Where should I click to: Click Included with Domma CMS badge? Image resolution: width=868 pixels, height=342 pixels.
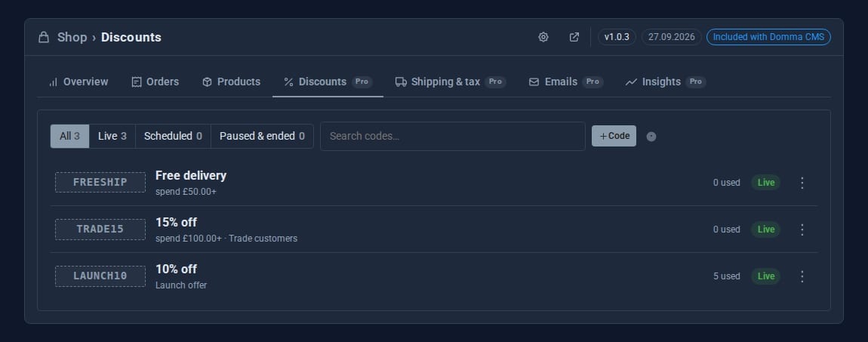pyautogui.click(x=768, y=37)
